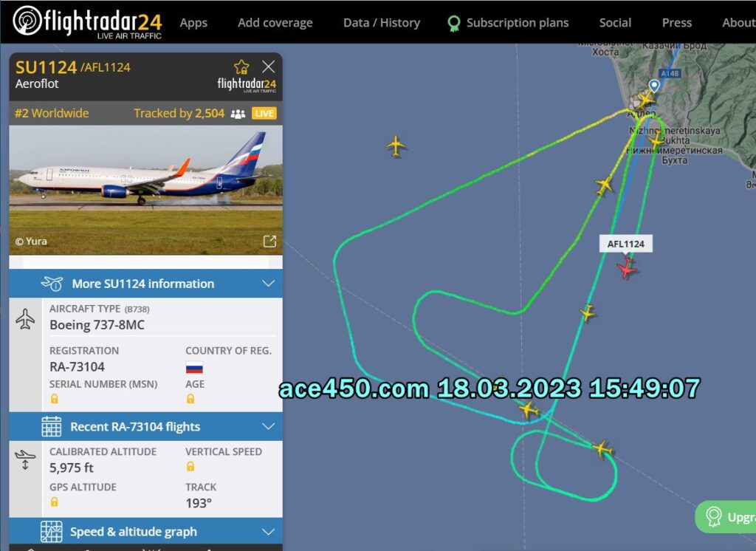Click the Flightradar24 radar logo
756x551 pixels.
tap(27, 21)
